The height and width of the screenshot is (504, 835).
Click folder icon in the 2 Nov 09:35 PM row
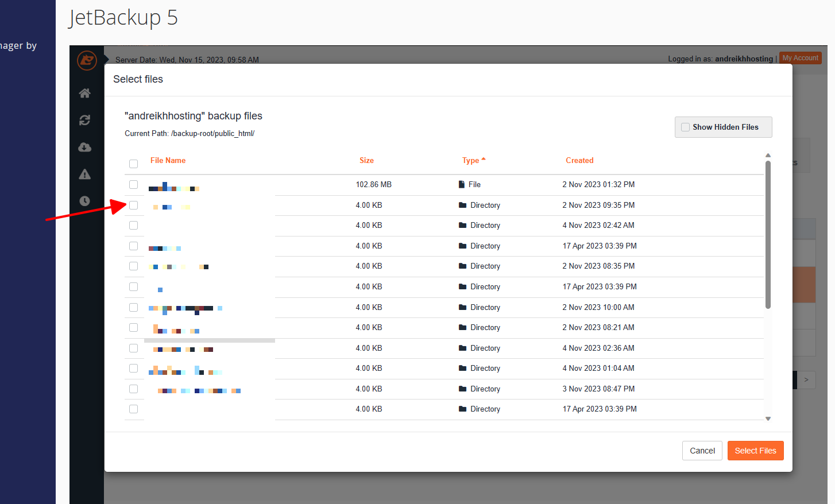tap(463, 205)
